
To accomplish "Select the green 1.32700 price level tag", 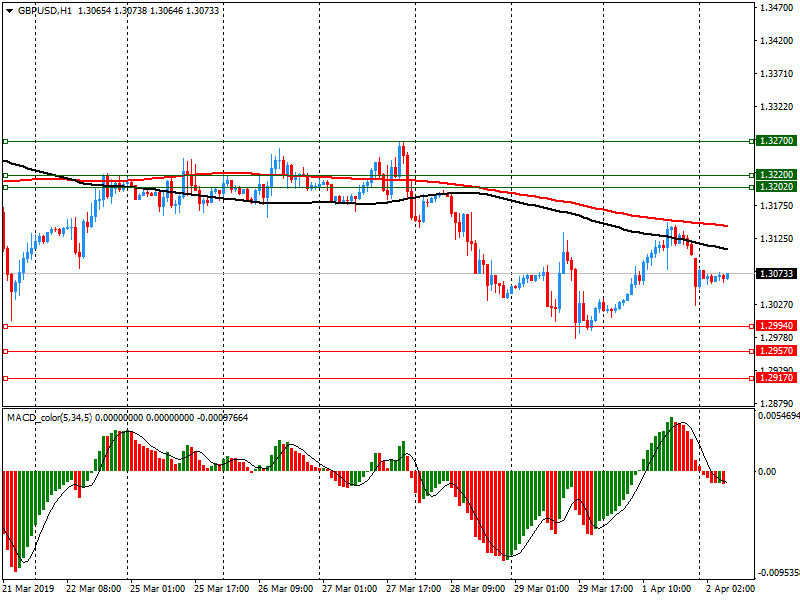I will [776, 142].
